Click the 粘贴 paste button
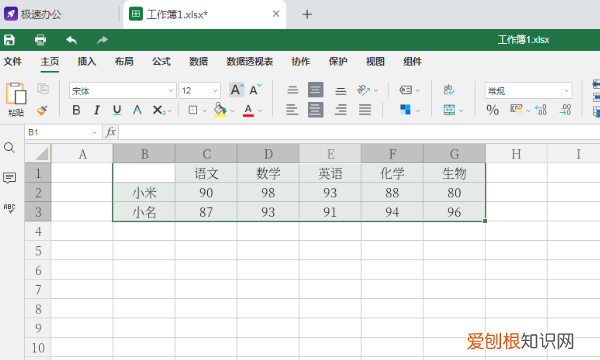600x360 pixels. coord(16,99)
